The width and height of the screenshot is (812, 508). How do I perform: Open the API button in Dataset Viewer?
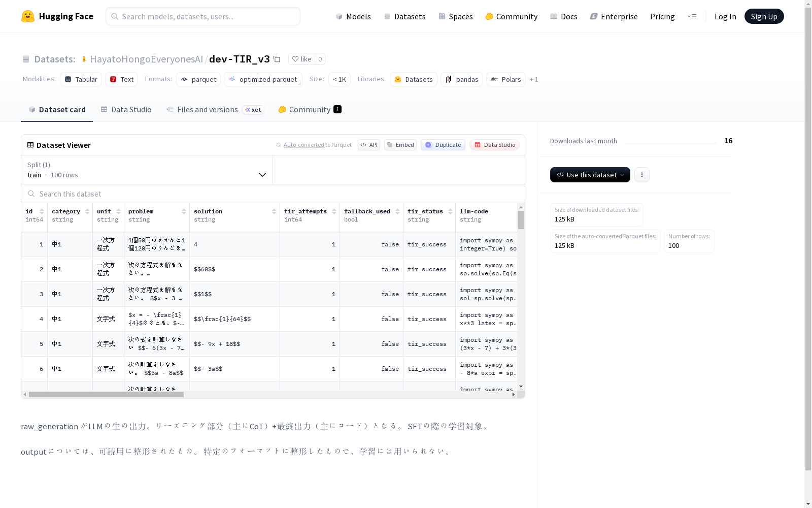(x=369, y=145)
